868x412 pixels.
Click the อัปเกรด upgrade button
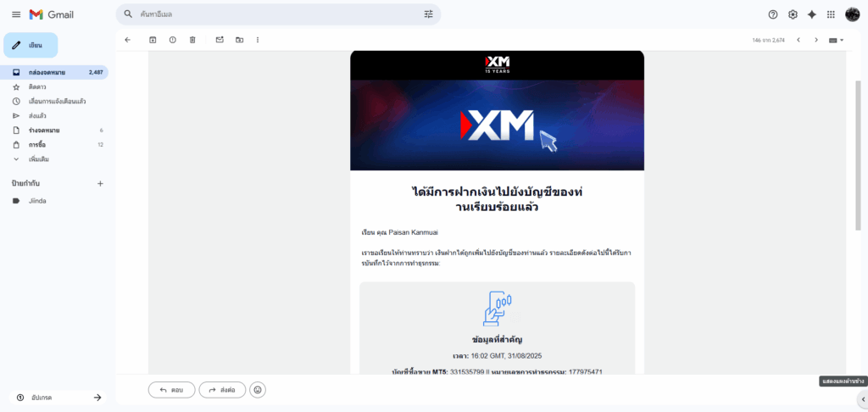click(58, 398)
